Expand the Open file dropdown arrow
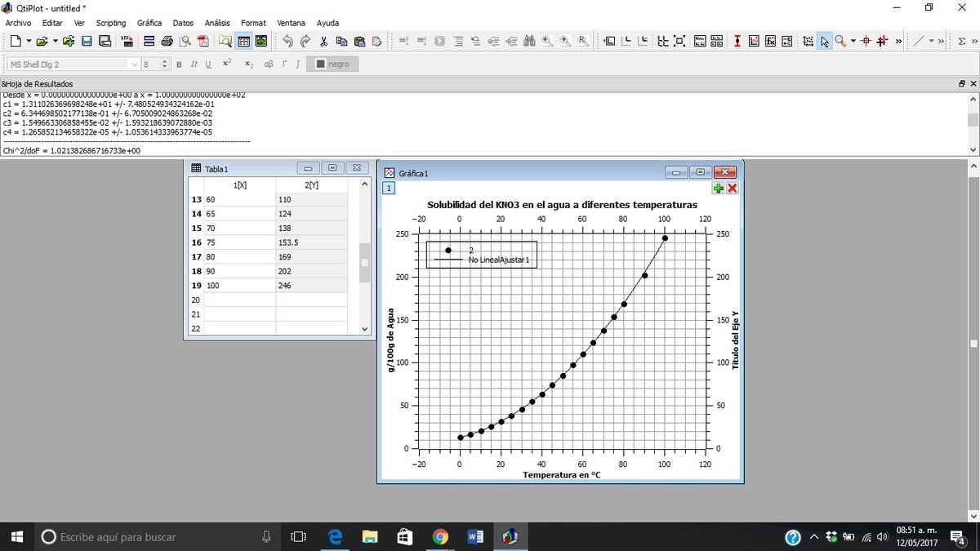The image size is (980, 551). pos(55,41)
